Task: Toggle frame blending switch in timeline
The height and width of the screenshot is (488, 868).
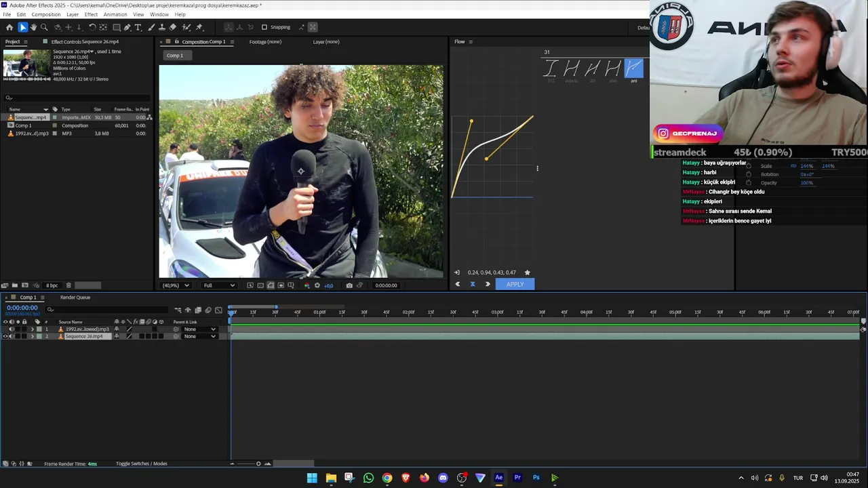Action: coord(198,310)
